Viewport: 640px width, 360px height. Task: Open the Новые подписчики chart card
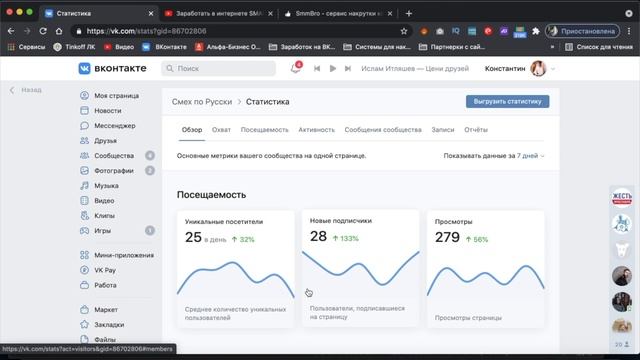(360, 268)
